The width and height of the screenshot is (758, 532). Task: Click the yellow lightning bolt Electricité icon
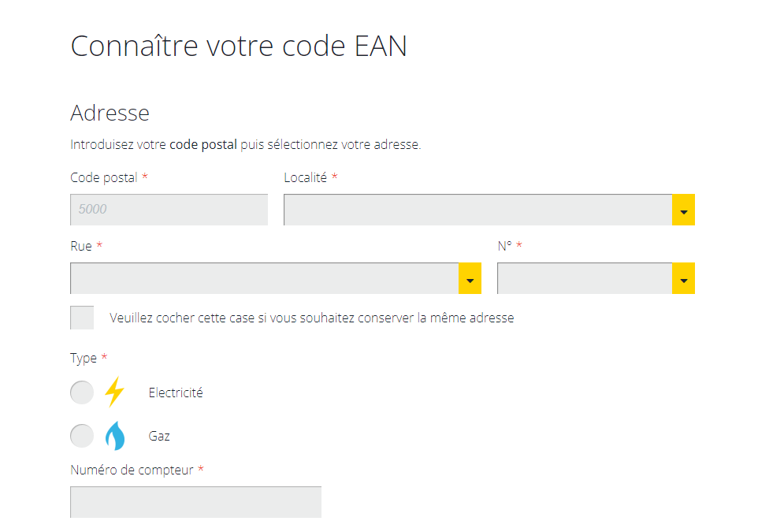tap(115, 392)
